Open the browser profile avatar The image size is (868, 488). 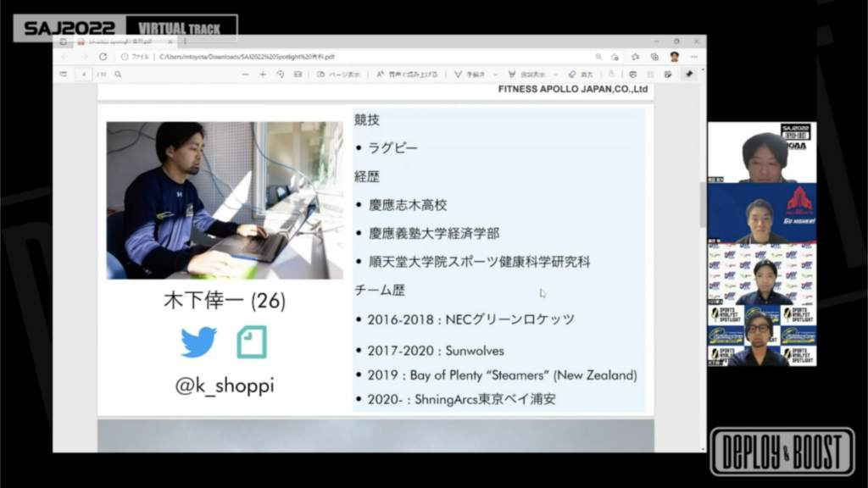pyautogui.click(x=674, y=57)
